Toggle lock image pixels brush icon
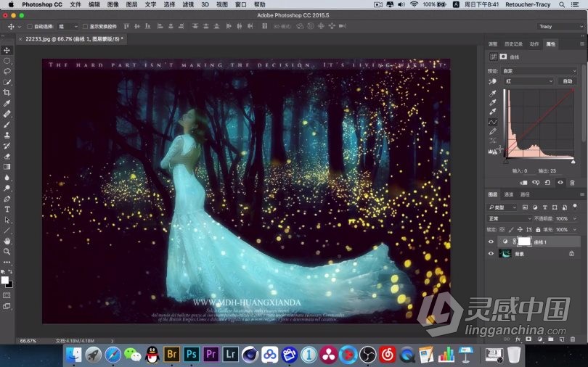Viewport: 588px width, 367px height. coord(511,230)
